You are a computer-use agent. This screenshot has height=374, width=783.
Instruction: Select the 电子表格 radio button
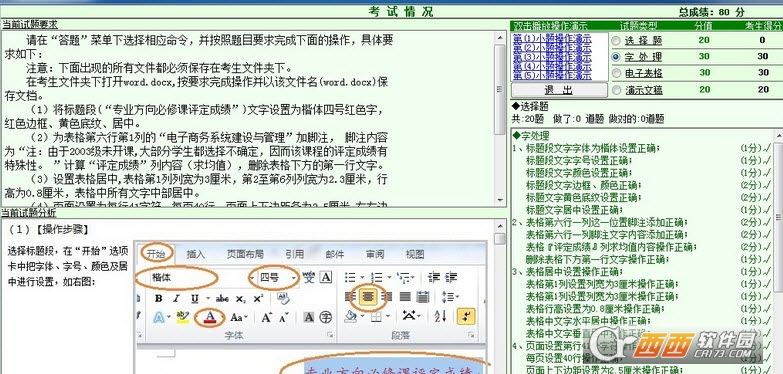(x=616, y=73)
